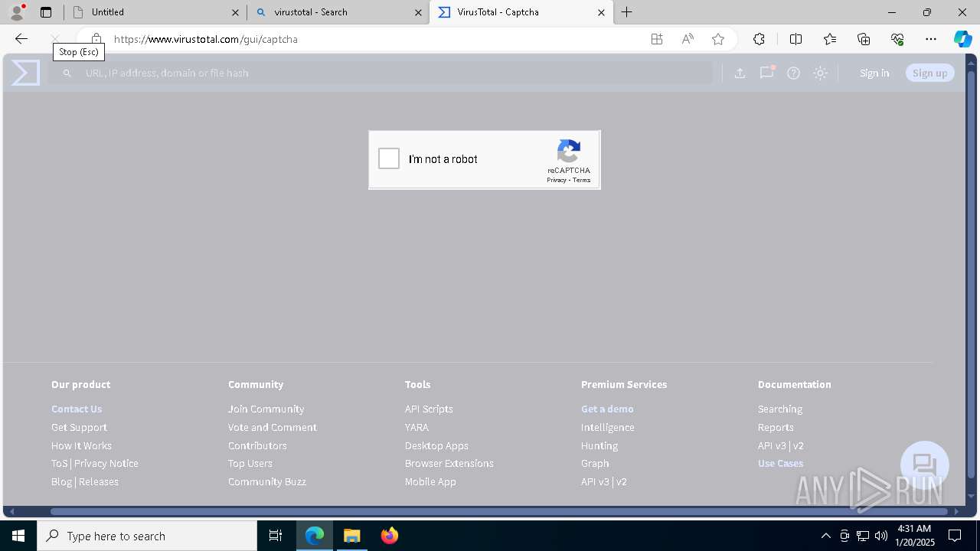Image resolution: width=980 pixels, height=551 pixels.
Task: Open the Contact Us footer link
Action: pyautogui.click(x=77, y=409)
